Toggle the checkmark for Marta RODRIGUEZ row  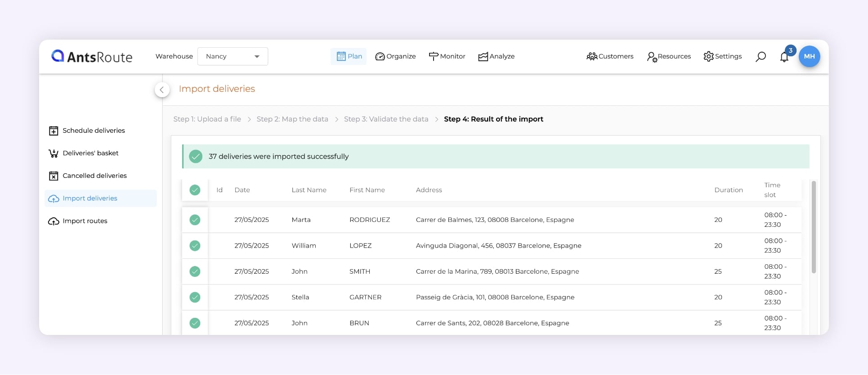pos(195,220)
